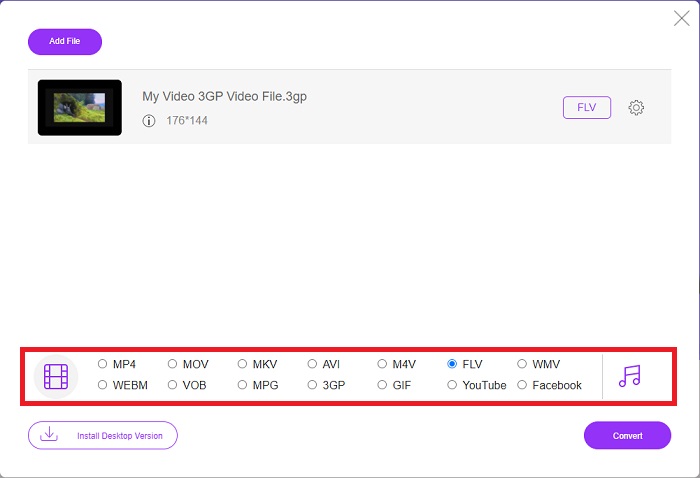Select the WEBM radio button

102,385
